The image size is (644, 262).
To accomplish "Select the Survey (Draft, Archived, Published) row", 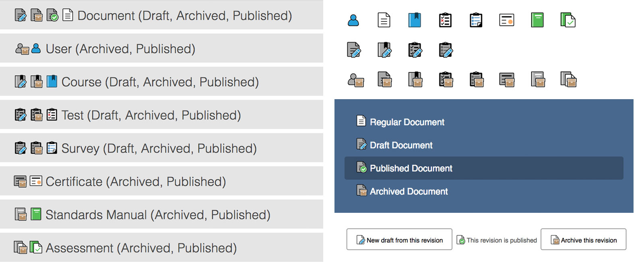I will click(161, 148).
